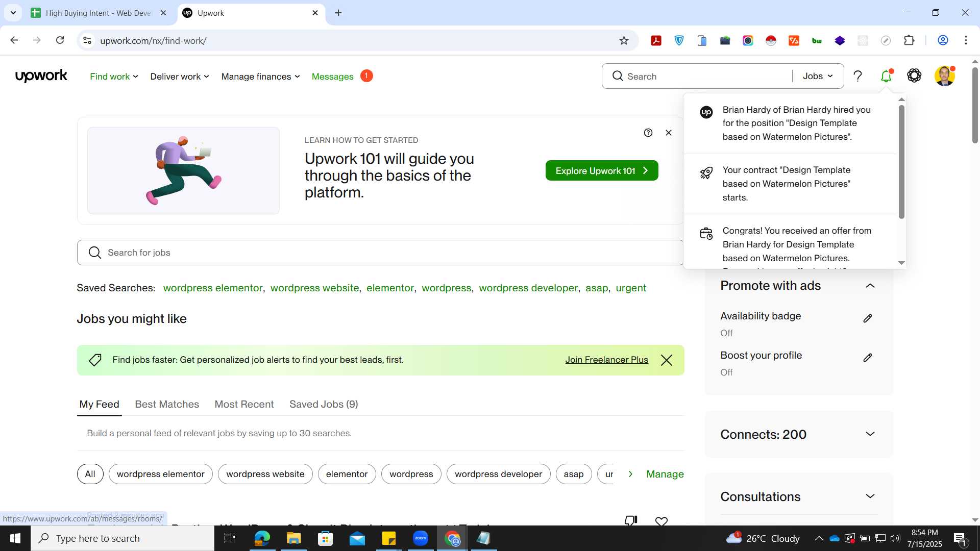Open File Explorer from the taskbar

293,538
